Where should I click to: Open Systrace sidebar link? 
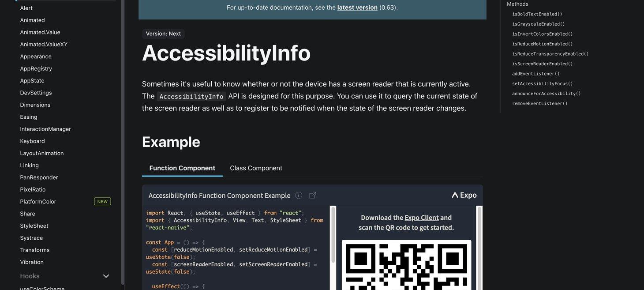pyautogui.click(x=31, y=238)
